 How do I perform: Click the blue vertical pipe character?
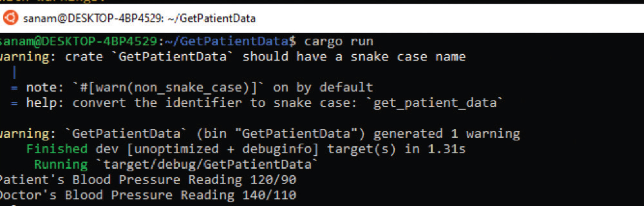14,72
